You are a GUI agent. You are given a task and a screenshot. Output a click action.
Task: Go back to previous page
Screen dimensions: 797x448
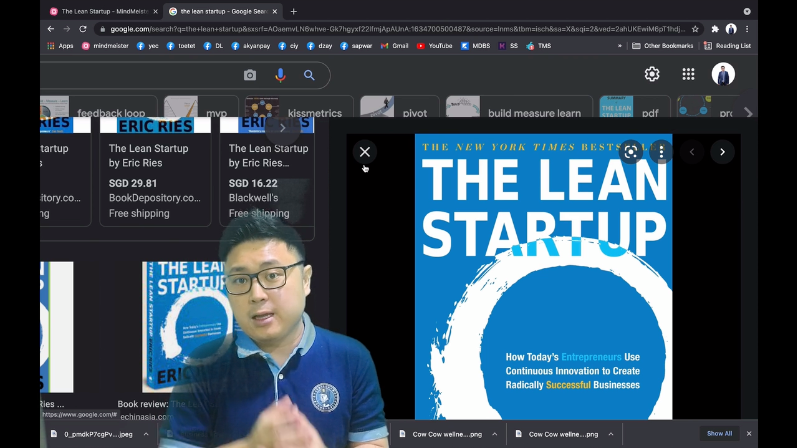click(x=51, y=29)
